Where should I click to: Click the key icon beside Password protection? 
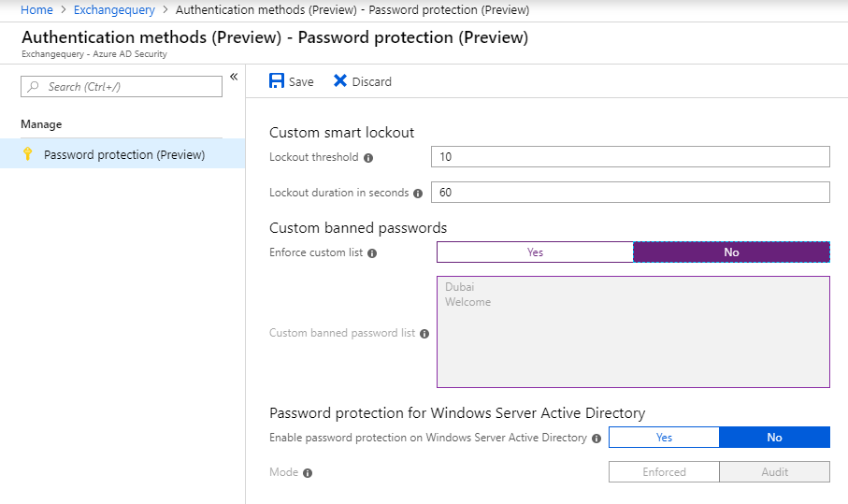(x=27, y=154)
